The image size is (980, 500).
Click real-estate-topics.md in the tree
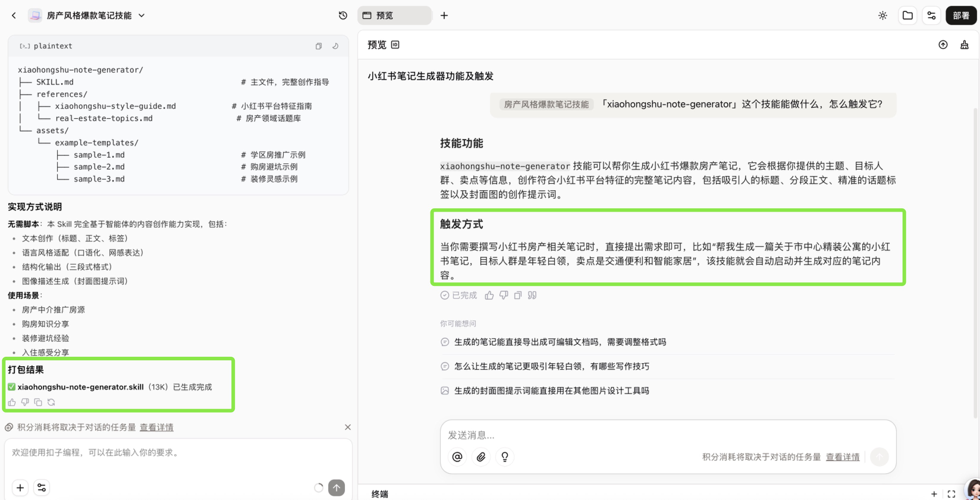(104, 118)
